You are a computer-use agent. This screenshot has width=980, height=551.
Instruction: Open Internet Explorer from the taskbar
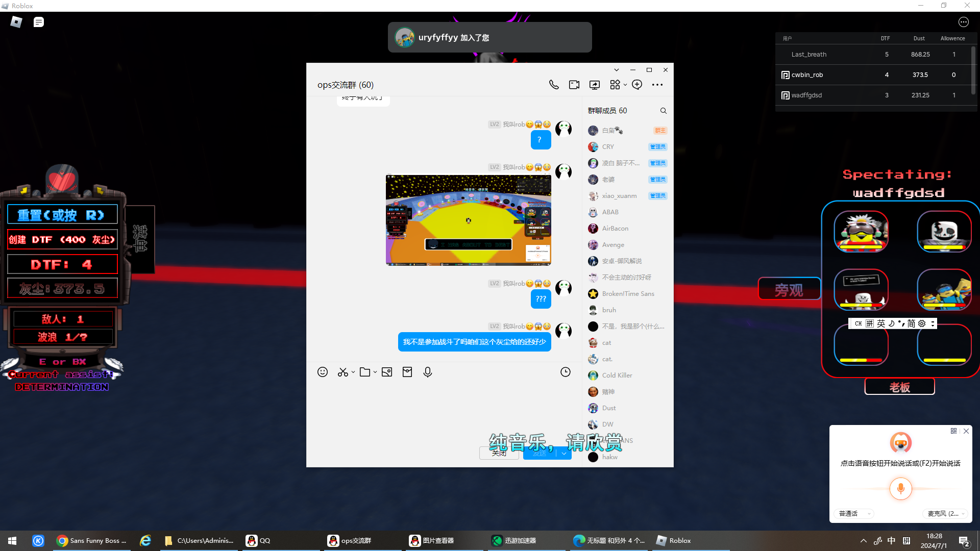point(145,541)
